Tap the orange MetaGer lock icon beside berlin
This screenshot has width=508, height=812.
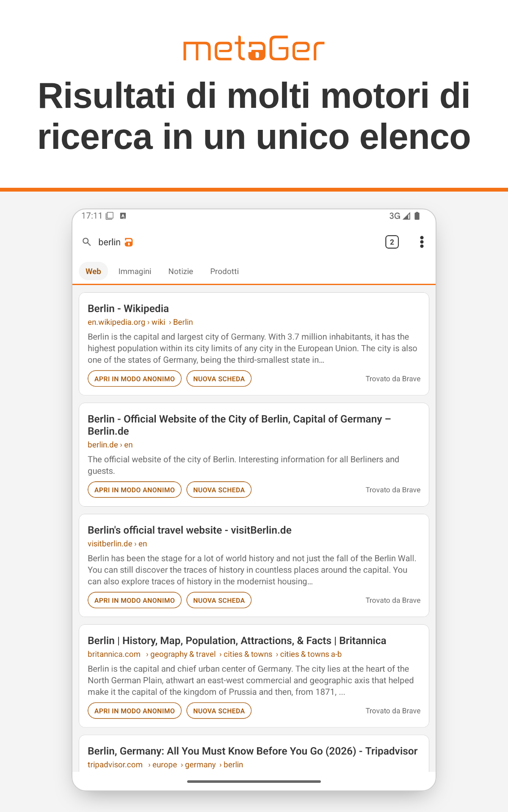pyautogui.click(x=129, y=242)
